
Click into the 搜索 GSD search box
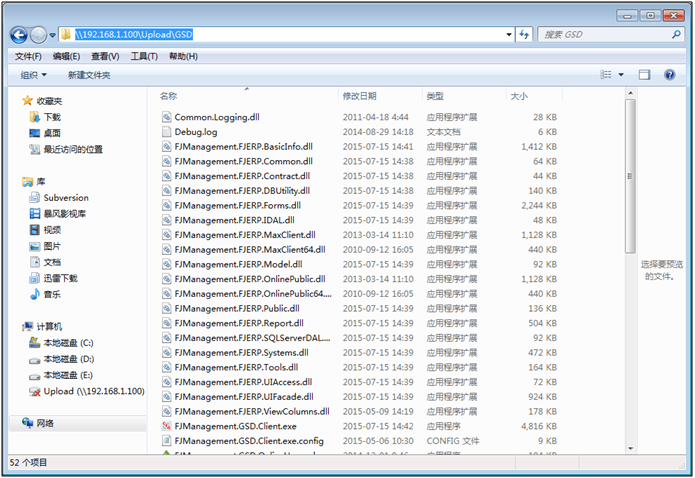pos(604,35)
